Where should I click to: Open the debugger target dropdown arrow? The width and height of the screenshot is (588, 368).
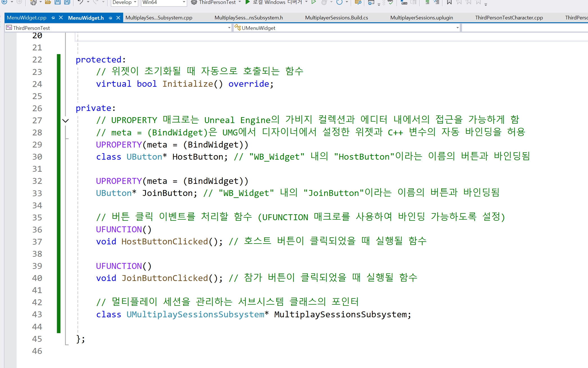pos(306,2)
